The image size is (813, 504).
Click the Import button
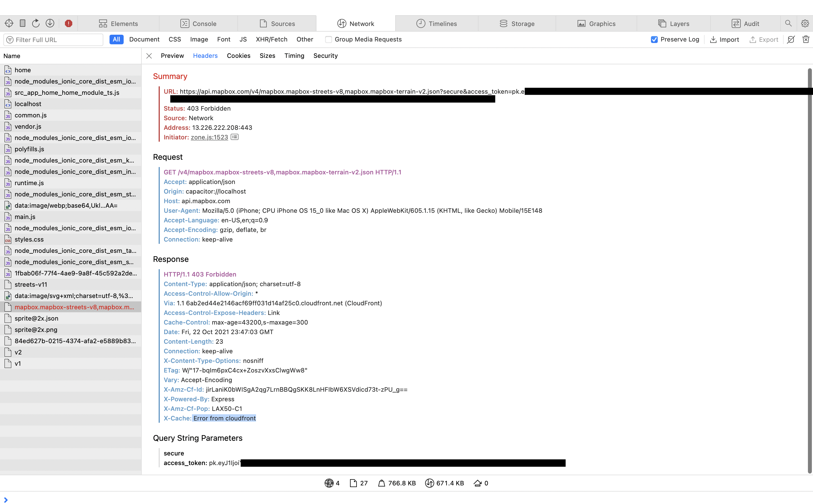pos(724,39)
